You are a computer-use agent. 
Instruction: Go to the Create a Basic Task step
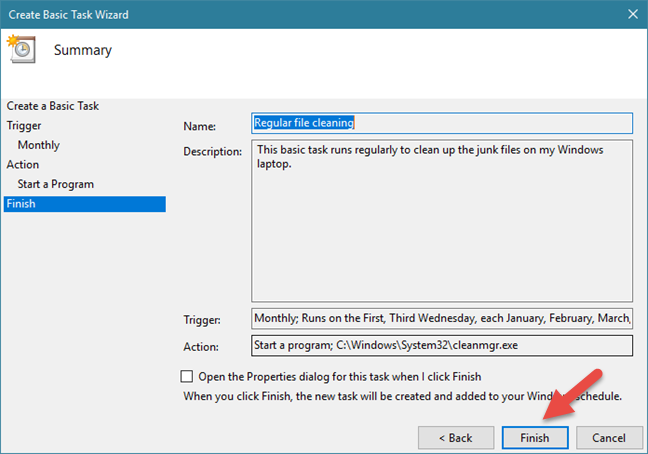tap(52, 106)
